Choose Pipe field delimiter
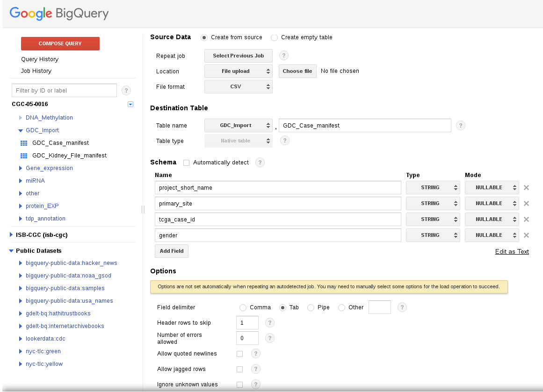The width and height of the screenshot is (543, 392). [x=311, y=307]
